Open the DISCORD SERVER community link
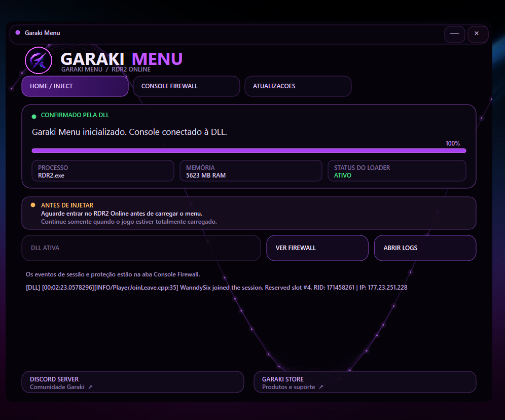The height and width of the screenshot is (420, 505). 133,382
